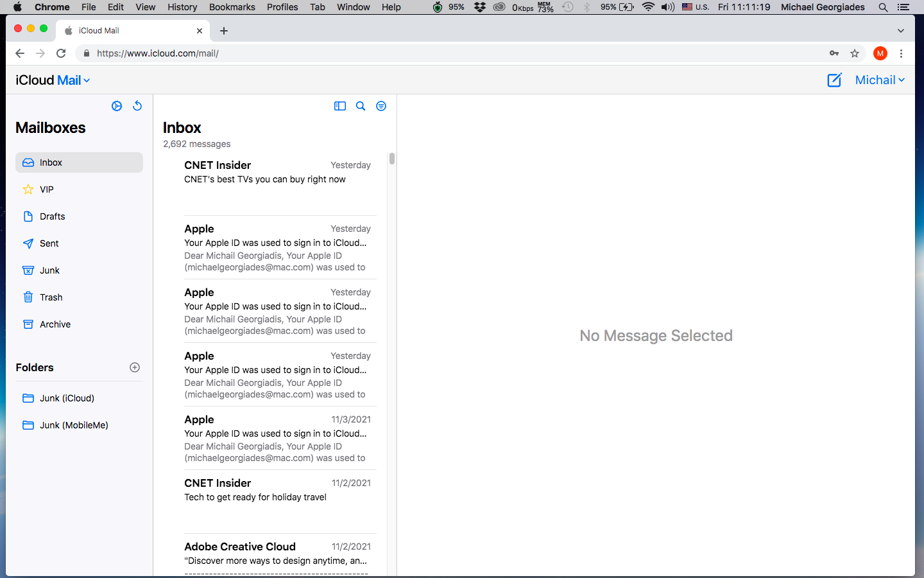Screen dimensions: 924x578
Task: Click the Trash can icon
Action: click(28, 297)
